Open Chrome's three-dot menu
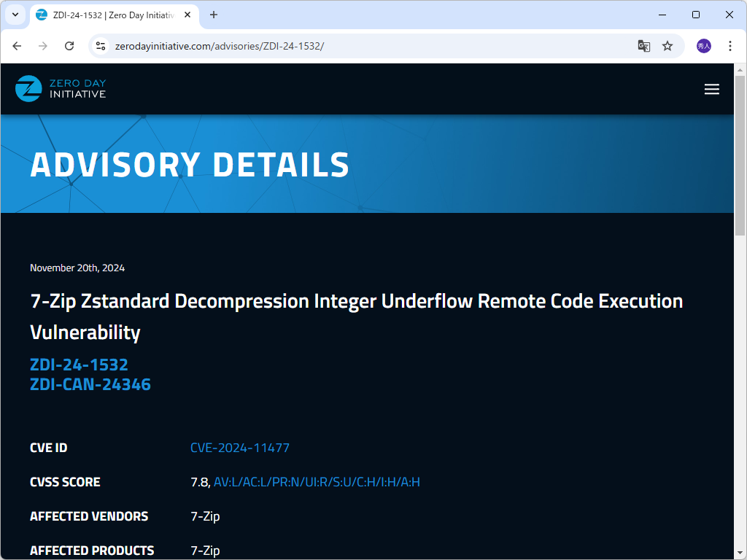Image resolution: width=747 pixels, height=560 pixels. 729,46
